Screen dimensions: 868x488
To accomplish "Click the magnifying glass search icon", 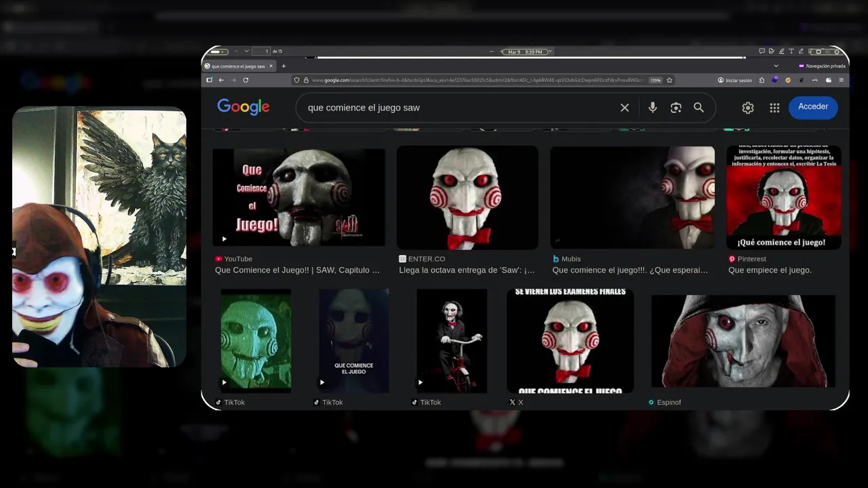I will (x=698, y=108).
